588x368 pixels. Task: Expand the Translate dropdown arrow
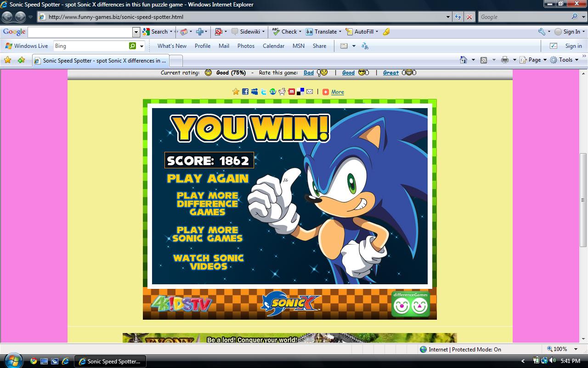[x=340, y=32]
